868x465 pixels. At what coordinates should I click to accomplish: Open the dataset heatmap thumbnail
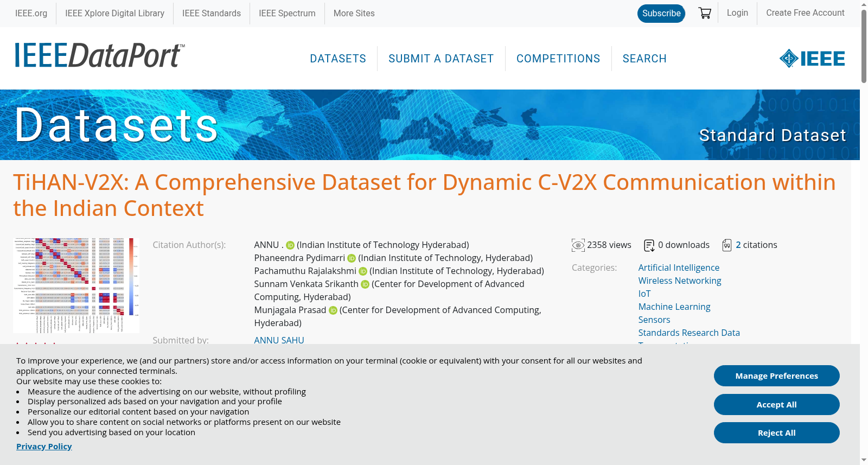point(76,285)
